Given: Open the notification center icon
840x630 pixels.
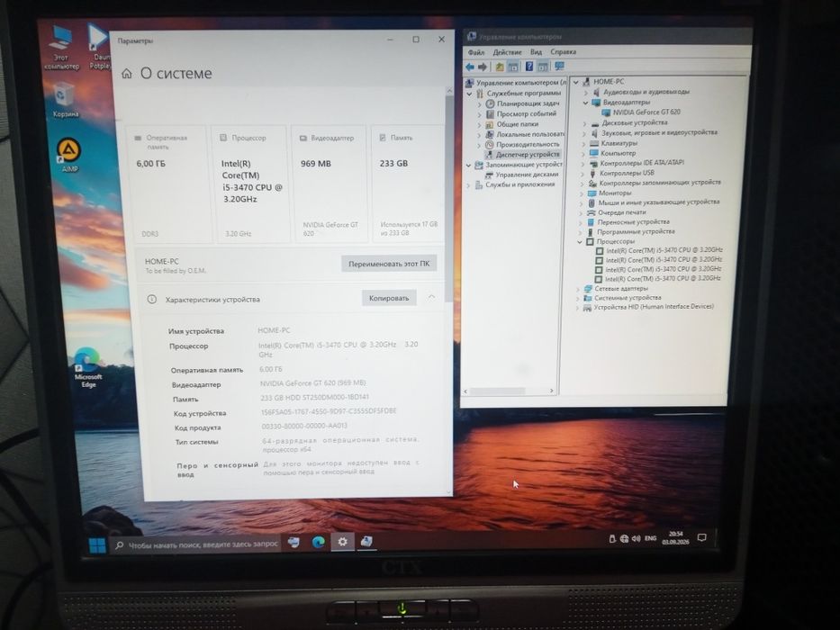Looking at the screenshot, I should coord(701,537).
